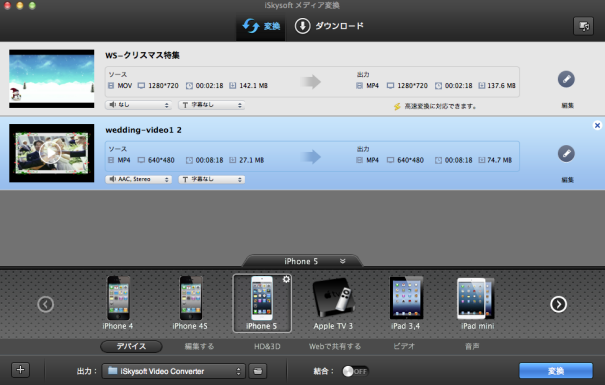This screenshot has height=385, width=605.
Task: Select the Apple TV 3 preset
Action: [x=333, y=303]
